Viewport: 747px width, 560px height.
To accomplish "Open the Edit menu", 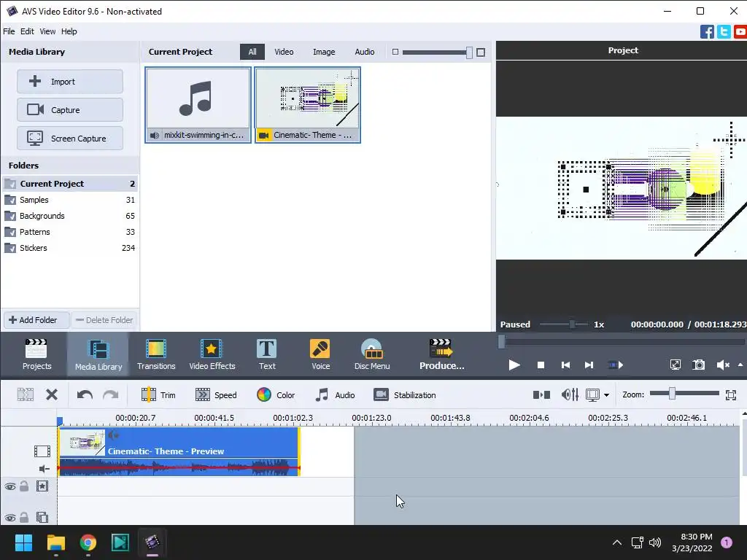I will (x=27, y=31).
